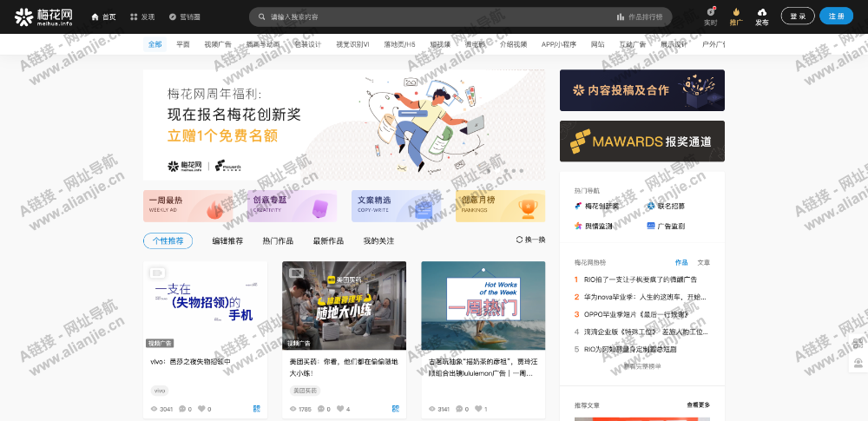Open 舆情监测 in 热门导航
The height and width of the screenshot is (421, 868).
[x=594, y=226]
